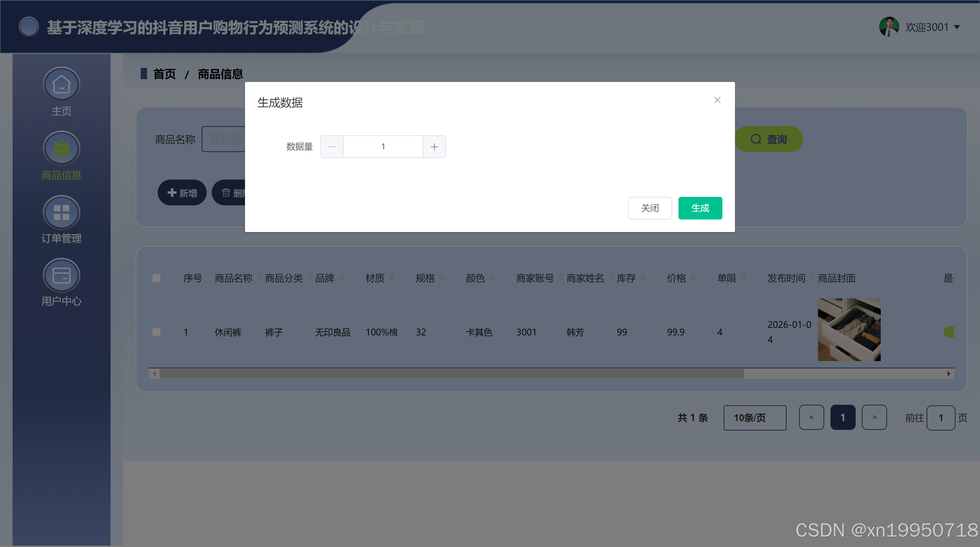Click the 商品信息 breadcrumb item
The width and height of the screenshot is (980, 547).
[x=220, y=74]
